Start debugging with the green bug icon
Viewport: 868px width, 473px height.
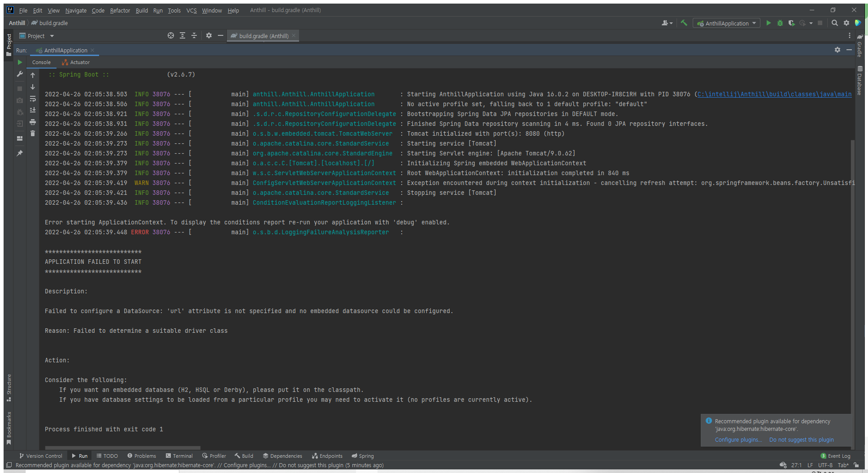click(x=780, y=23)
